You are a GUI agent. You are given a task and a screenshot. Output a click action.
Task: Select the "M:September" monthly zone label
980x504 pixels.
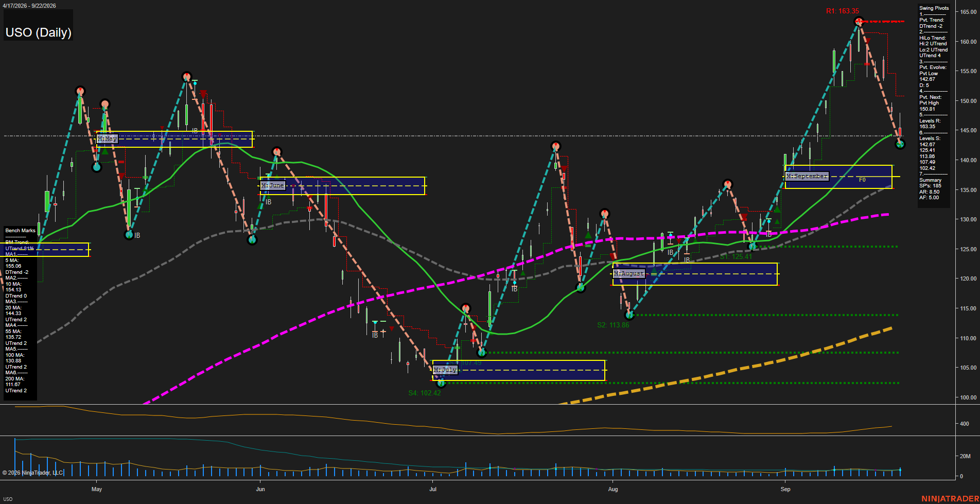click(807, 176)
